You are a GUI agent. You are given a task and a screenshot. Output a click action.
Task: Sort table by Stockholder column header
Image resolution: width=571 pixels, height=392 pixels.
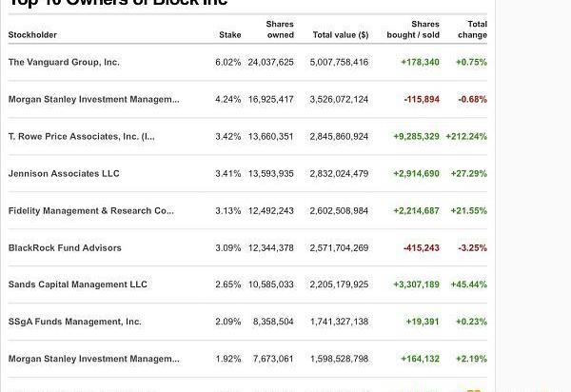[32, 35]
